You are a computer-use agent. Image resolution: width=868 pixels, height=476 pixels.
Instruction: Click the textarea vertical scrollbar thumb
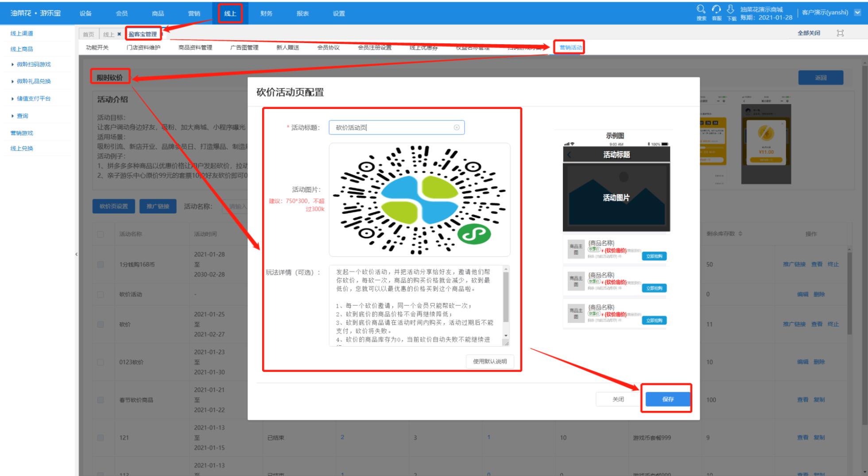click(x=506, y=297)
